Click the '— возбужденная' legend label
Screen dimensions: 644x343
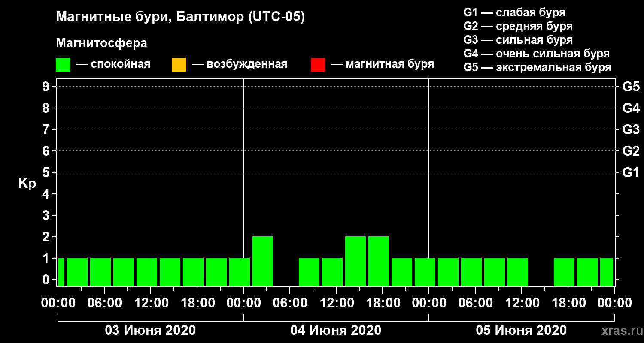(240, 65)
